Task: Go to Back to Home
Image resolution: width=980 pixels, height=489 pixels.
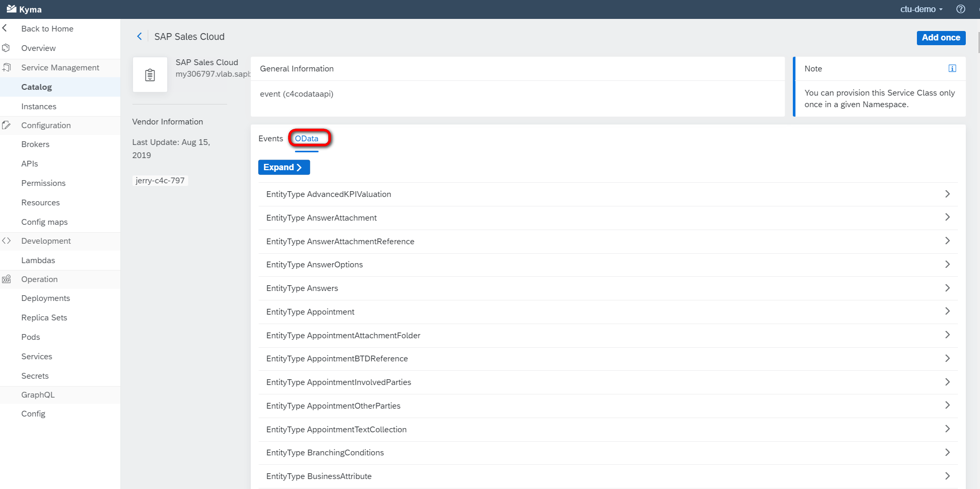Action: [x=47, y=28]
